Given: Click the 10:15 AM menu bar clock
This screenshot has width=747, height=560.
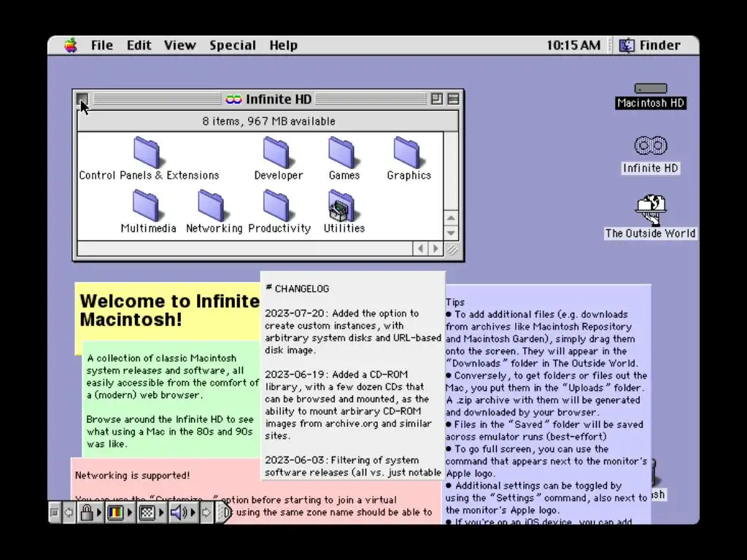Looking at the screenshot, I should point(573,45).
